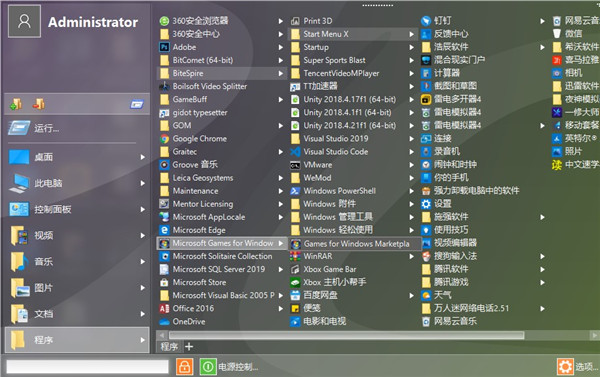Open 万人迷网络电话2.51 folder
The height and width of the screenshot is (377, 600).
tap(484, 308)
